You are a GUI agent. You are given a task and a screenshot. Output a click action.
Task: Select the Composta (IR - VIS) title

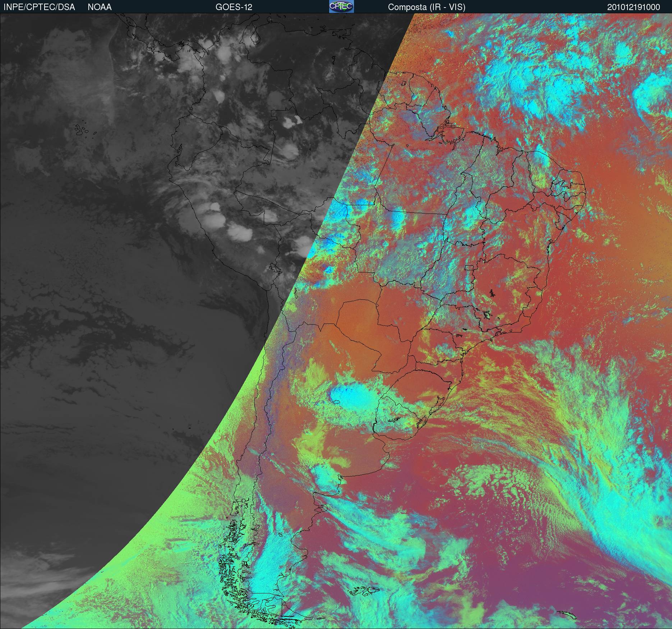pyautogui.click(x=427, y=7)
